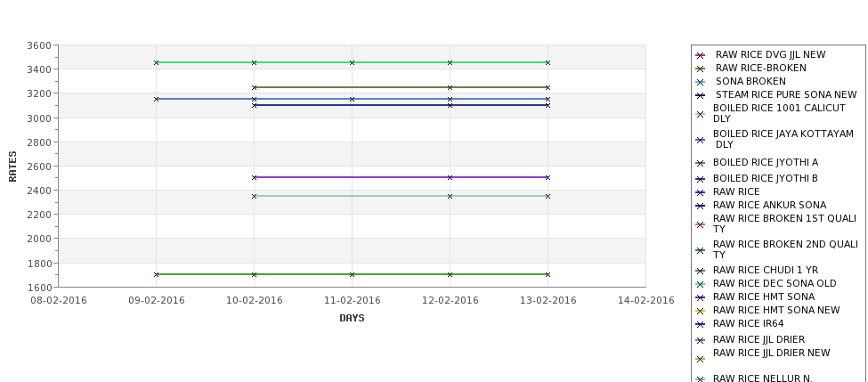Image resolution: width=868 pixels, height=382 pixels.
Task: Click the RAW RICE DVG JJL NEW legend marker
Action: pos(700,55)
